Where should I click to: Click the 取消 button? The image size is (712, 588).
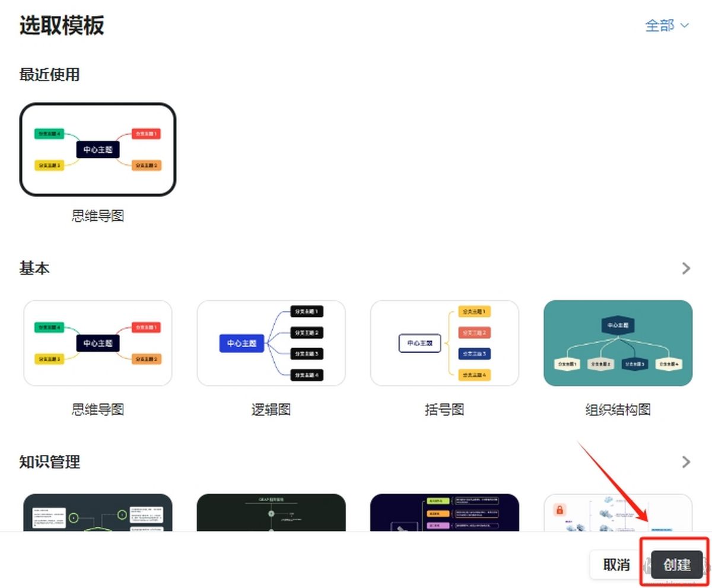click(x=616, y=564)
